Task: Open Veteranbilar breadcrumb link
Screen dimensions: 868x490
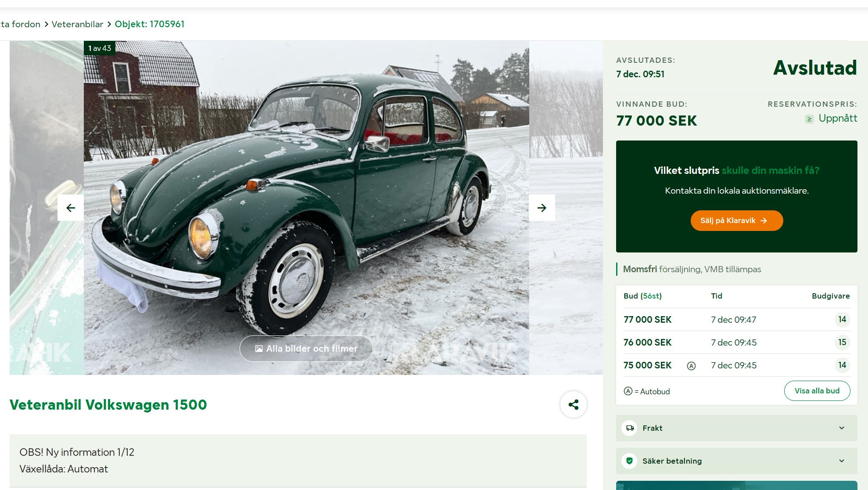Action: (x=77, y=24)
